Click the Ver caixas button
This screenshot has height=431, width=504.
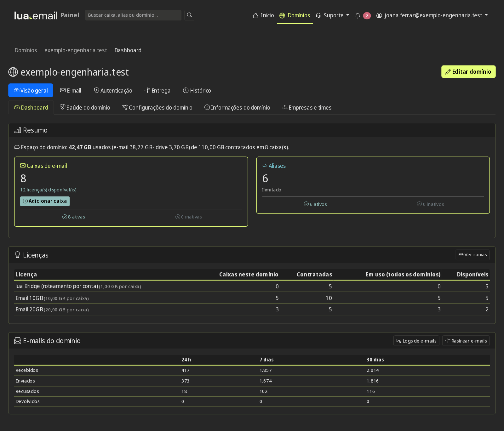pyautogui.click(x=472, y=255)
